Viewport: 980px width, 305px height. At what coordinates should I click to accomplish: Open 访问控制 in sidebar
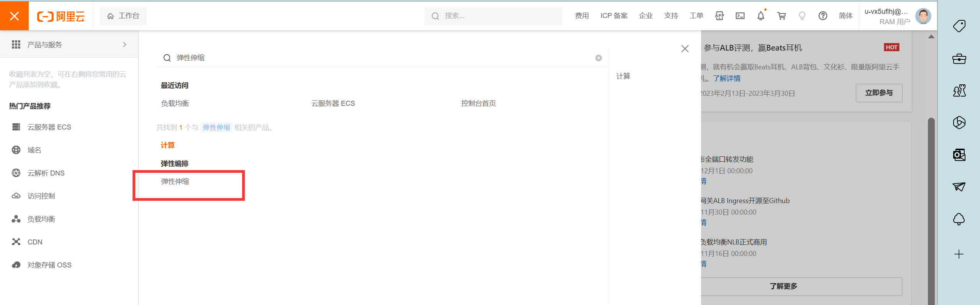point(41,196)
